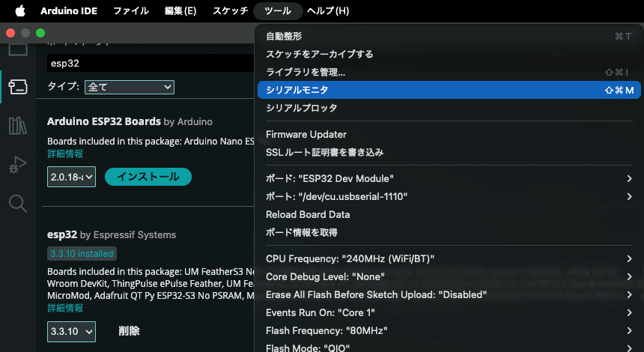Launch Firmware Updater

(x=449, y=134)
